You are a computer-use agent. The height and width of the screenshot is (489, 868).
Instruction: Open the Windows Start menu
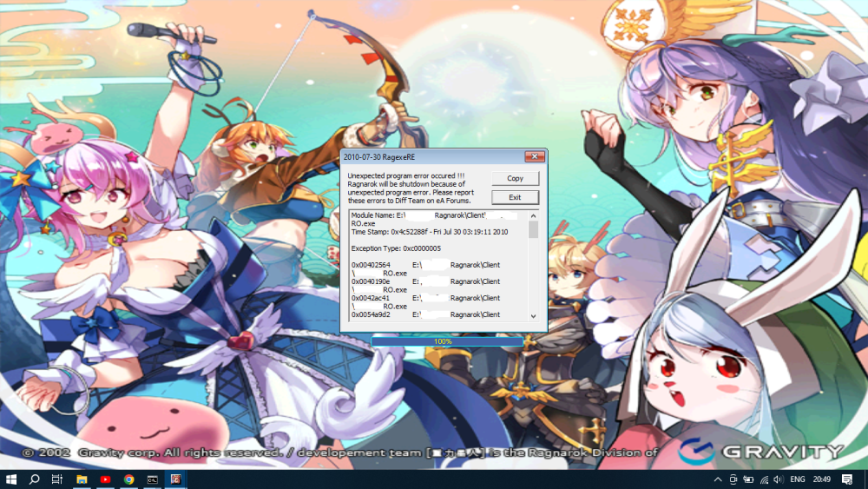coord(12,479)
